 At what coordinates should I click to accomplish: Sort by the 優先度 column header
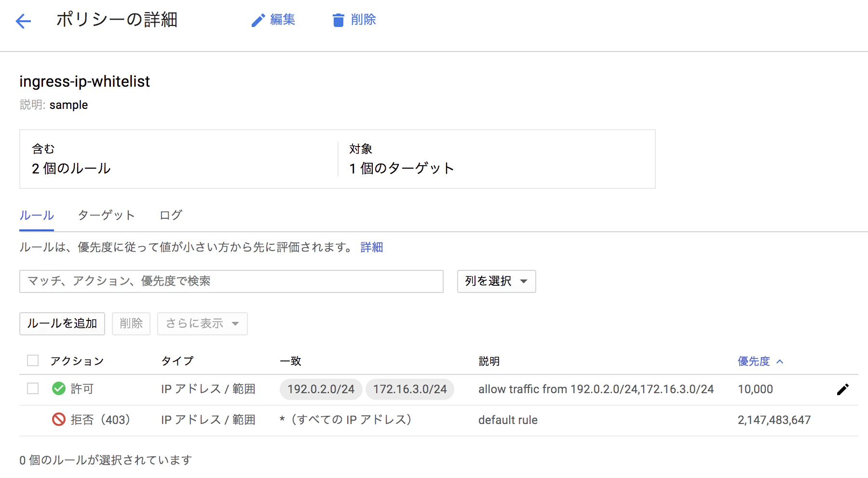(x=760, y=361)
